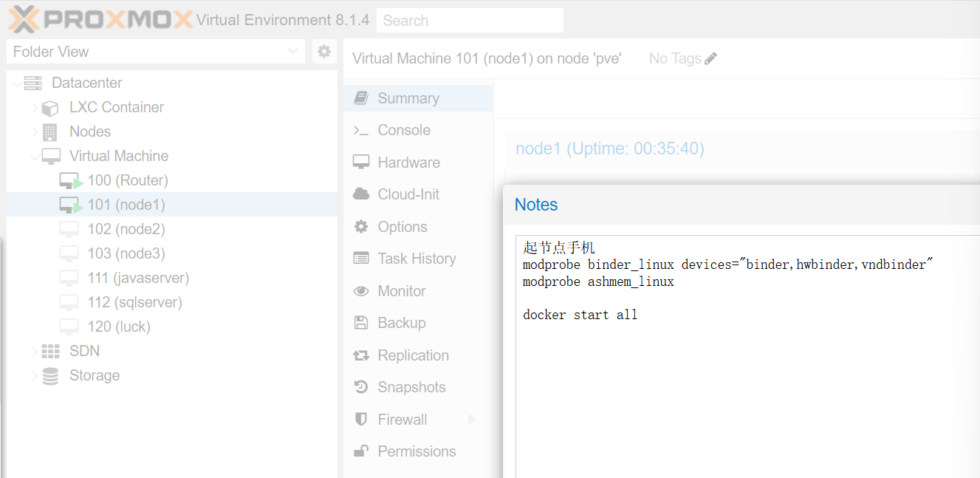
Task: Click the Monitor eye icon
Action: pyautogui.click(x=361, y=291)
